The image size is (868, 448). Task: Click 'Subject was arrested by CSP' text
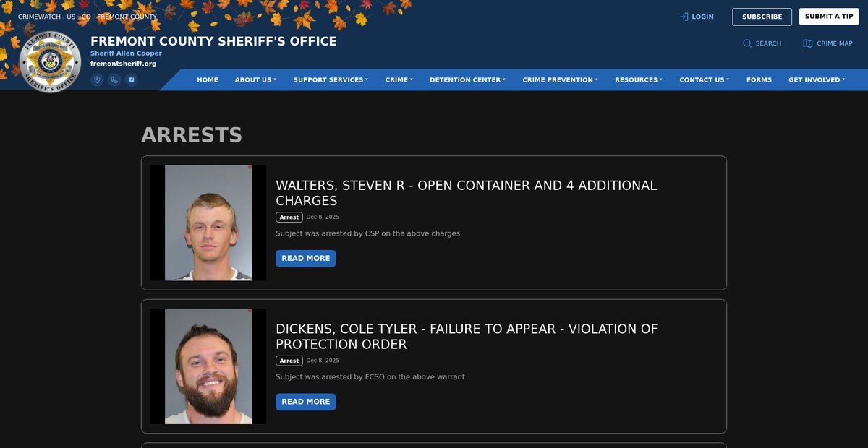pyautogui.click(x=367, y=233)
